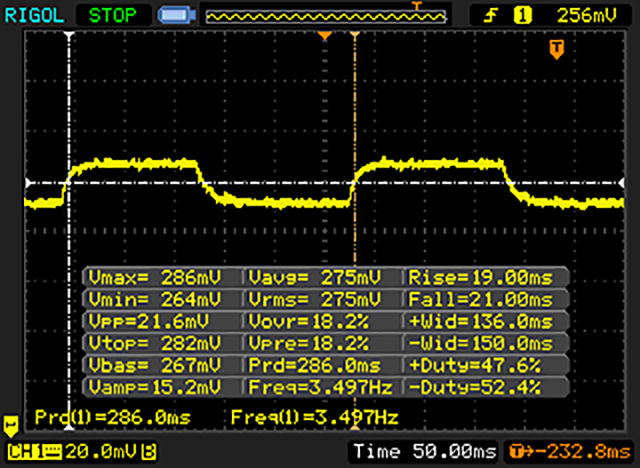This screenshot has width=640, height=468.
Task: Click the Vamp=15.2mV measurement
Action: [154, 387]
